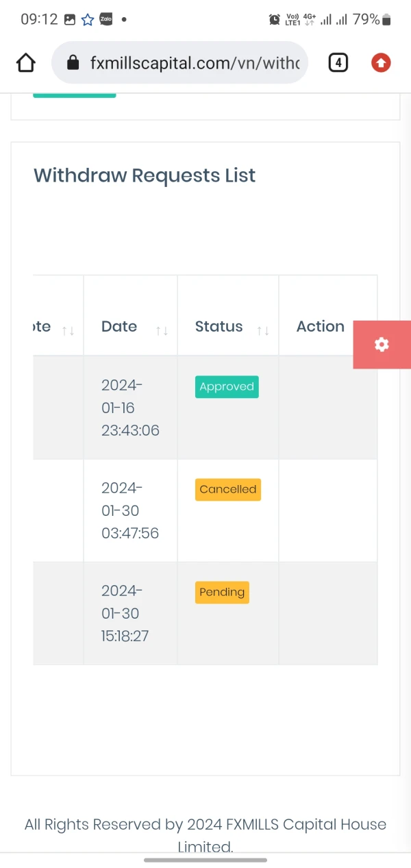
Task: Tap the Withdraw Requests List heading
Action: pos(145,175)
